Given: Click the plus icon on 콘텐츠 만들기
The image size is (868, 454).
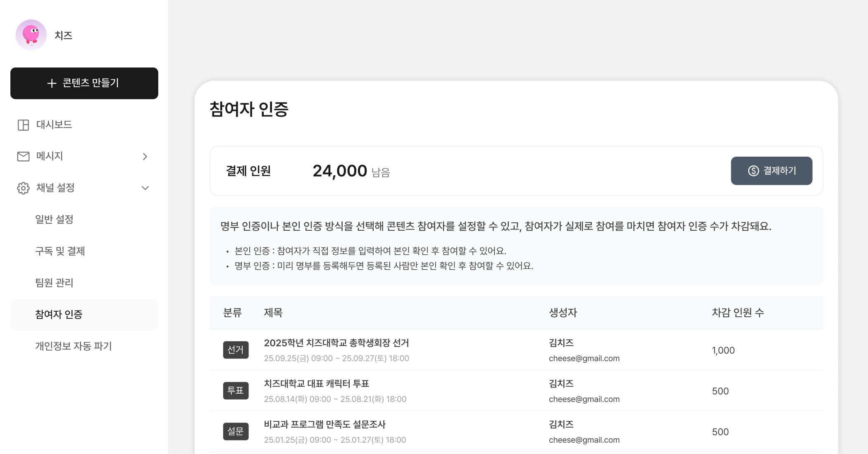Looking at the screenshot, I should click(x=52, y=84).
